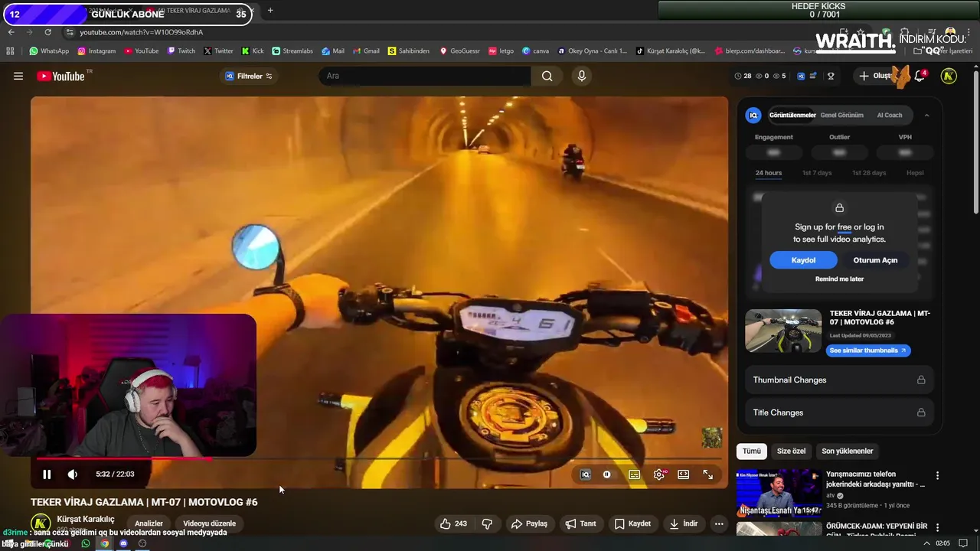Click the page vertical scrollbar
The image size is (980, 551).
click(975, 142)
